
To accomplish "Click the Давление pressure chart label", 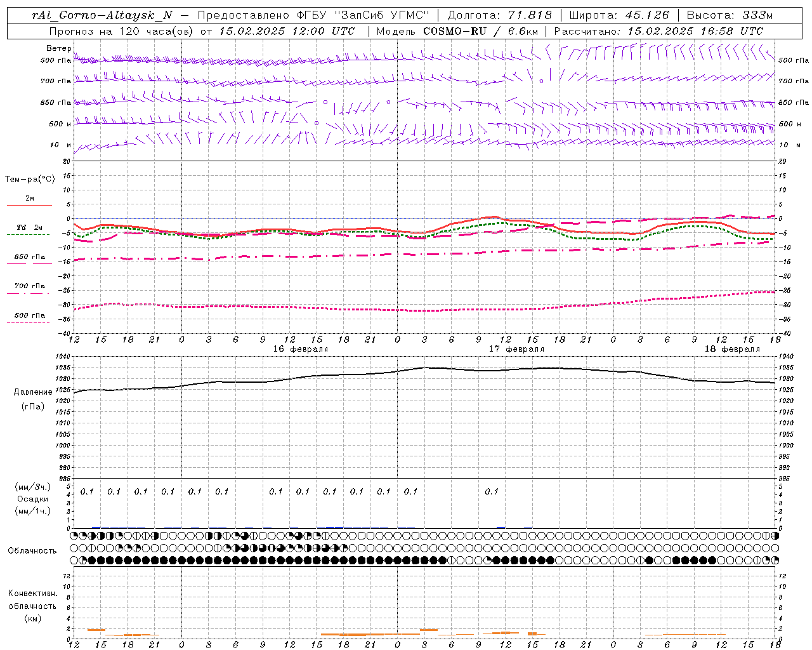I will (x=33, y=392).
